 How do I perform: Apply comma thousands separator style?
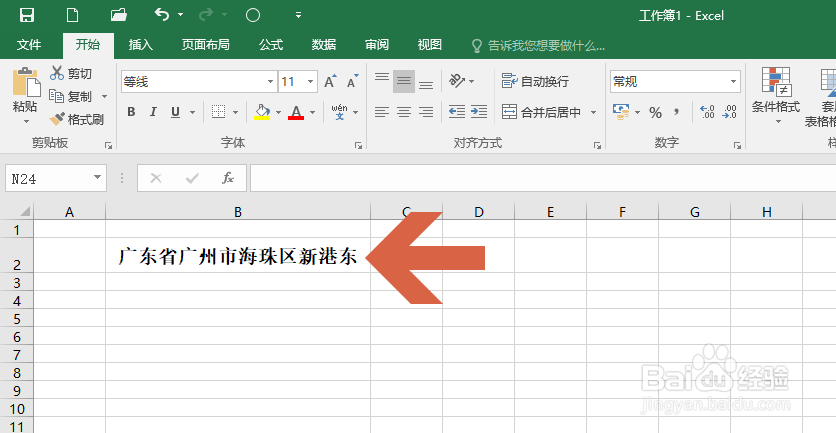pyautogui.click(x=677, y=112)
